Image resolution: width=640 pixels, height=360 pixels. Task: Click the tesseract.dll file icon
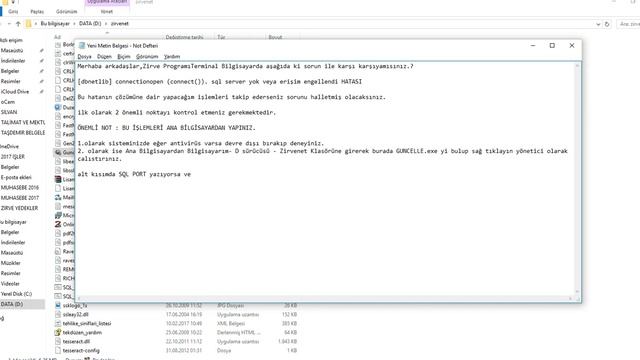tap(58, 341)
